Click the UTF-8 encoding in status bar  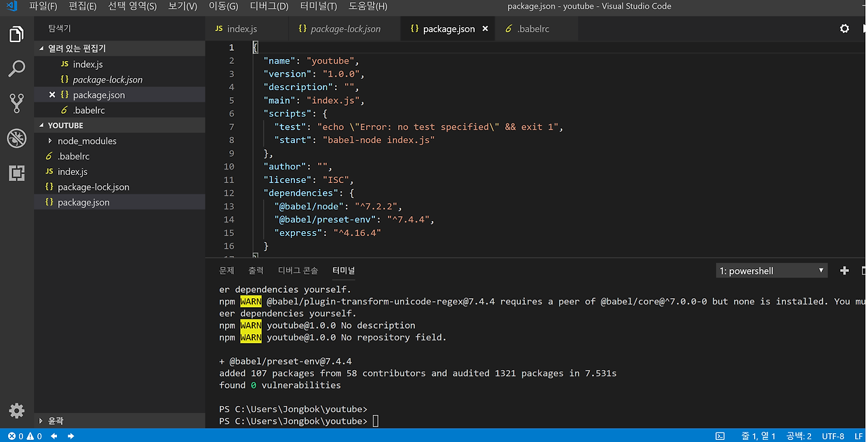tap(833, 436)
